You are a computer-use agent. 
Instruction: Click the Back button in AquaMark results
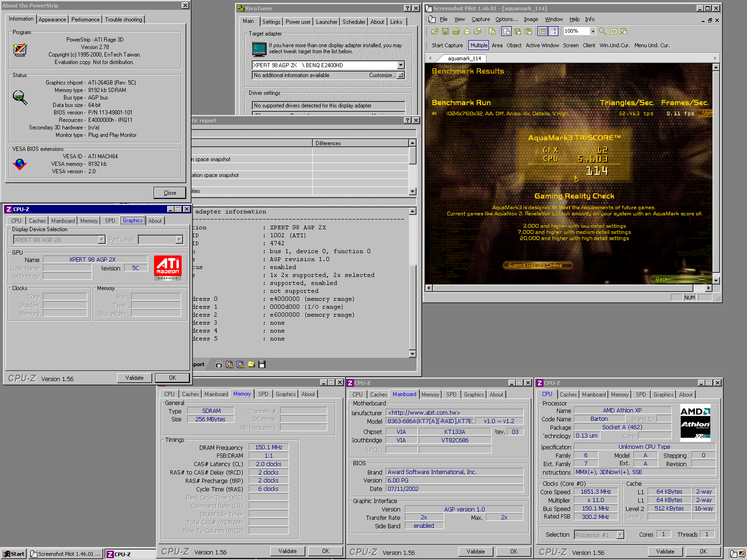(x=662, y=279)
